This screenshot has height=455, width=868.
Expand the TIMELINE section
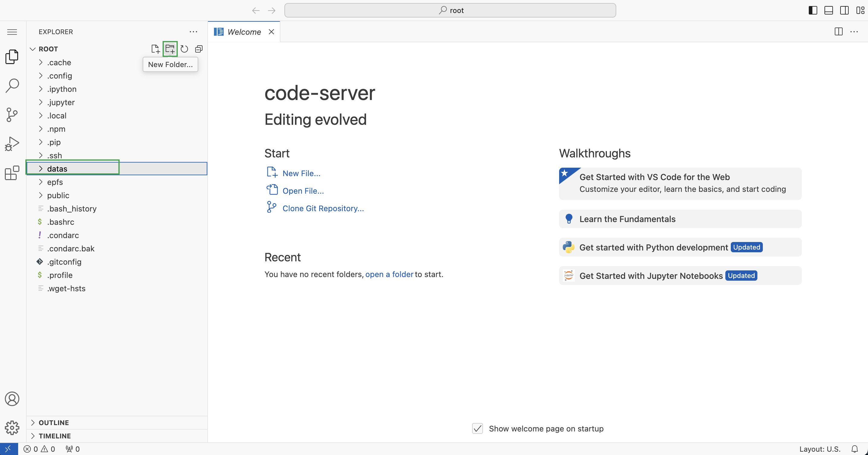coord(117,436)
